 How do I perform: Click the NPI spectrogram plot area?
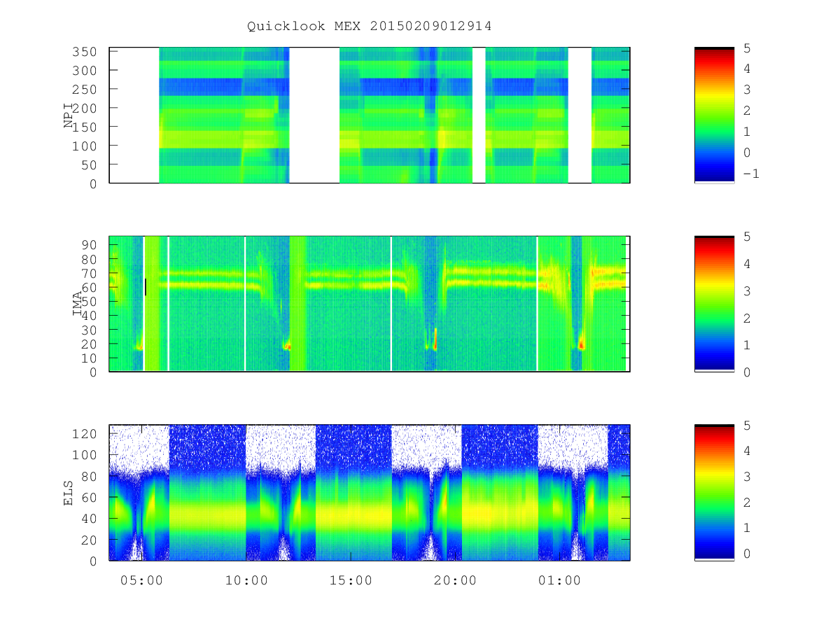370,115
